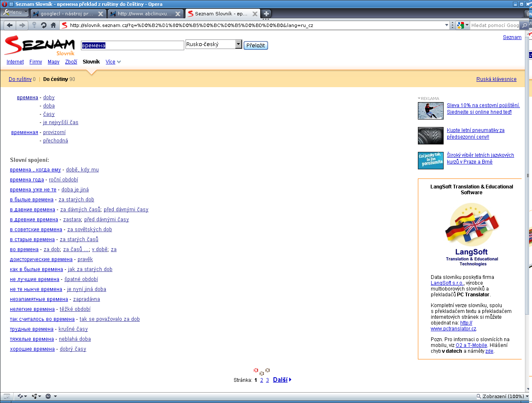Open the Zboží navigation link
Screen dimensions: 532x403
71,62
